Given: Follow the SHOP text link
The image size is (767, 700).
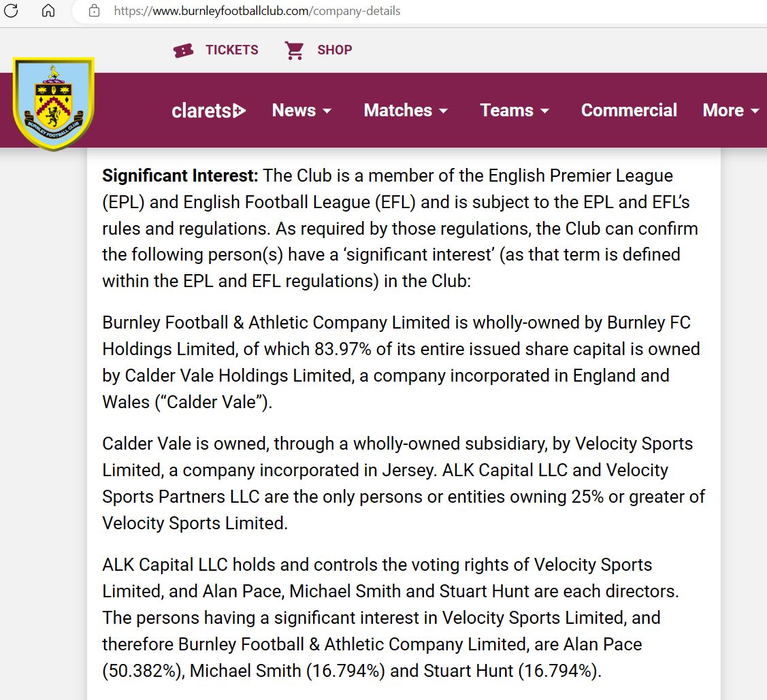Looking at the screenshot, I should pyautogui.click(x=335, y=50).
